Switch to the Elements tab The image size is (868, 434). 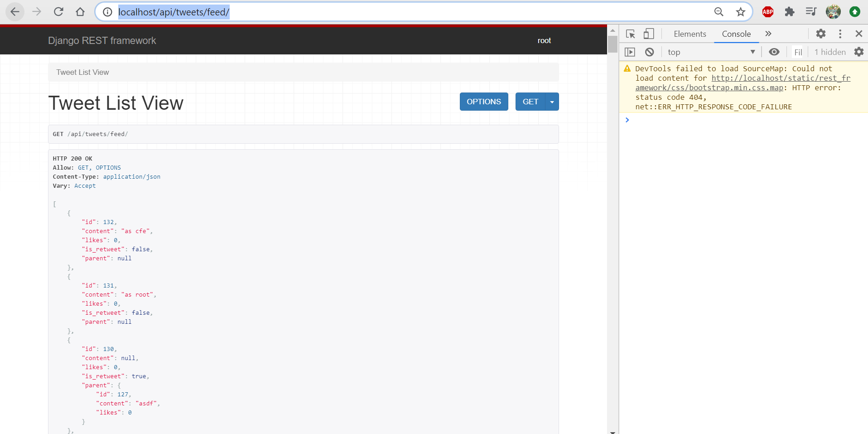[690, 34]
